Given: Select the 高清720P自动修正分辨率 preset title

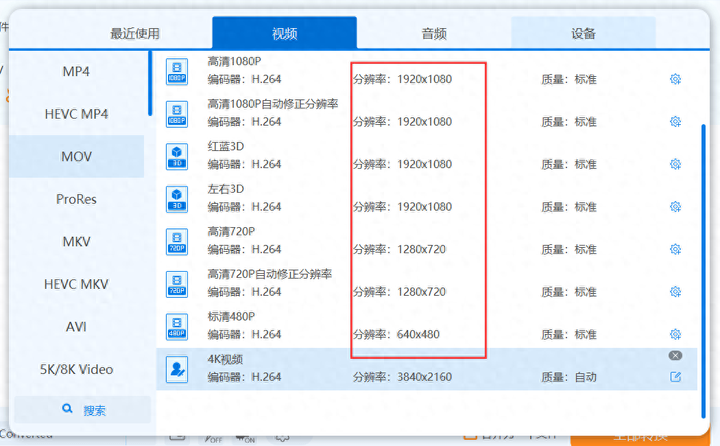Looking at the screenshot, I should click(x=270, y=274).
